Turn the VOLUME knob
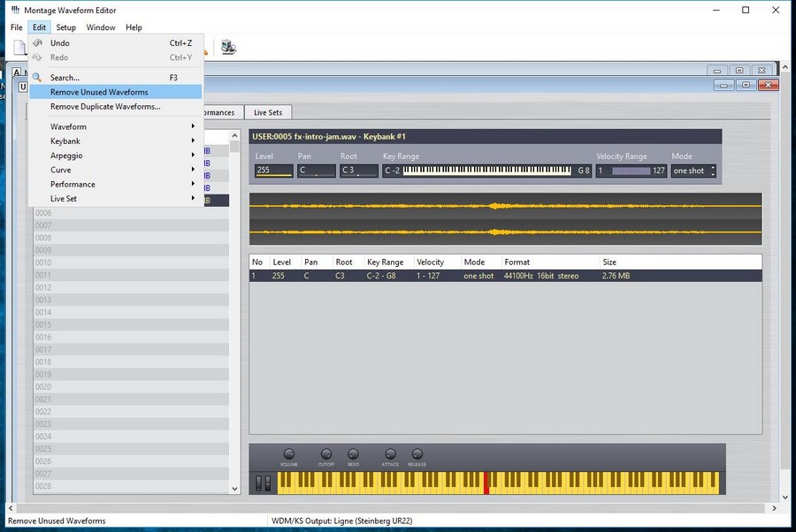This screenshot has height=532, width=796. (289, 454)
